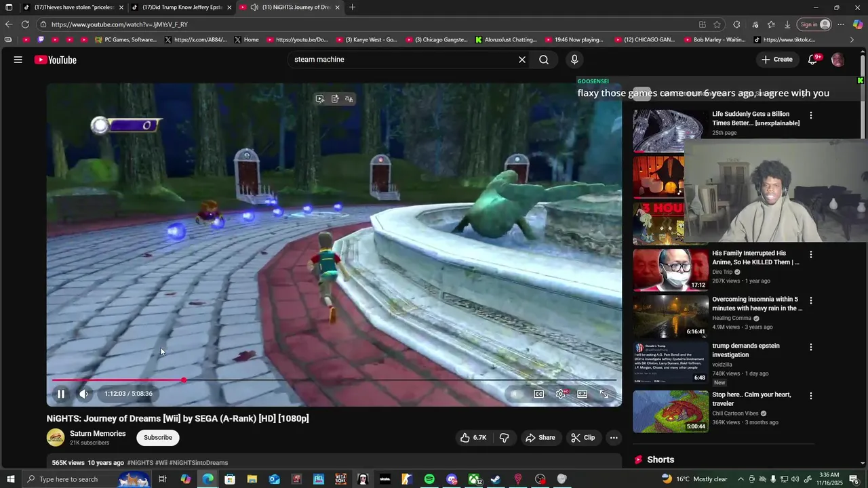Toggle closed captions on the video
This screenshot has height=488, width=868.
tap(538, 394)
